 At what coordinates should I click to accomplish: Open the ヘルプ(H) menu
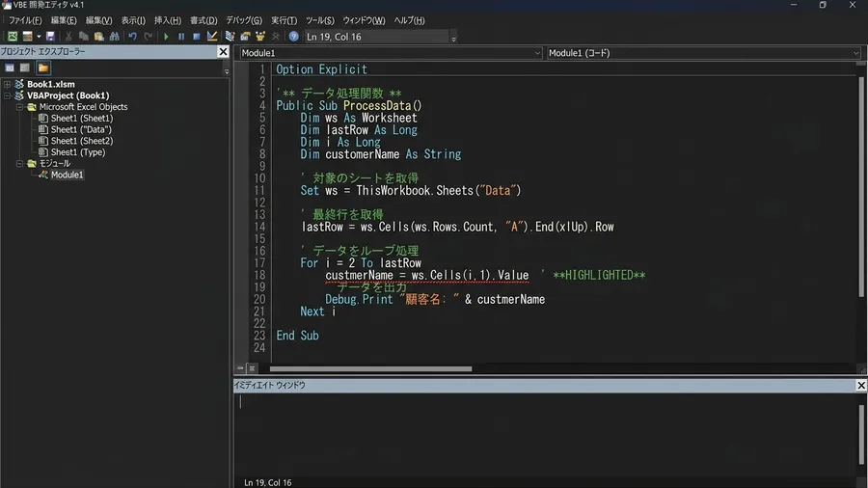coord(409,20)
